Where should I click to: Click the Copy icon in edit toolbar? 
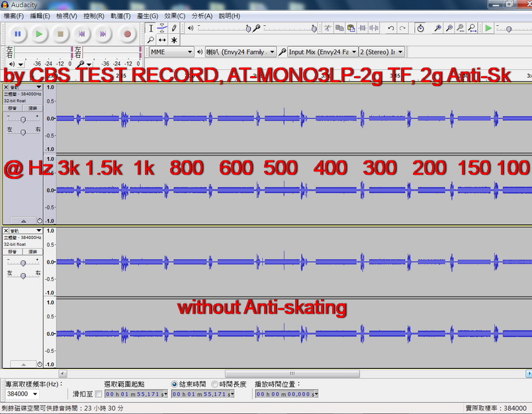pos(339,28)
